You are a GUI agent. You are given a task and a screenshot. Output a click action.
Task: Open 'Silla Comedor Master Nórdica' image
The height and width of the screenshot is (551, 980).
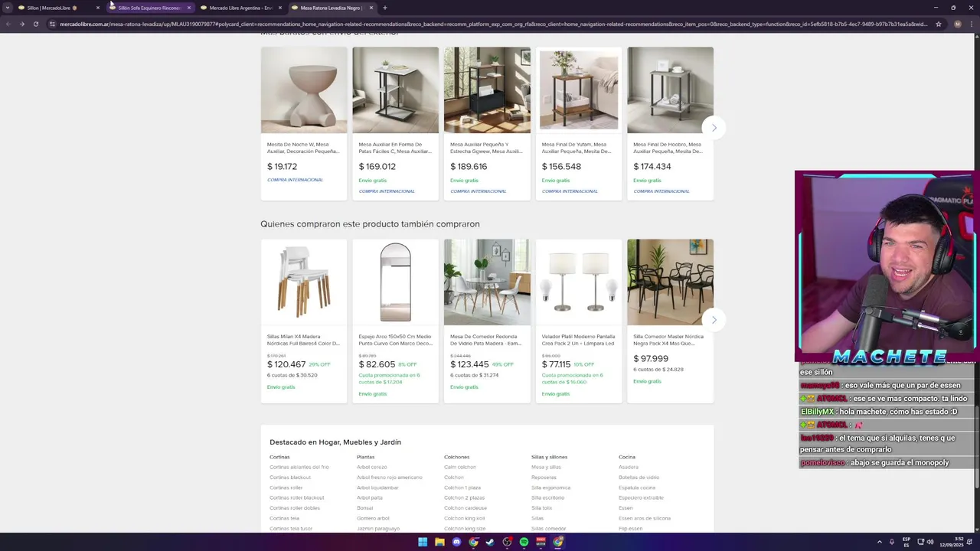pos(670,282)
